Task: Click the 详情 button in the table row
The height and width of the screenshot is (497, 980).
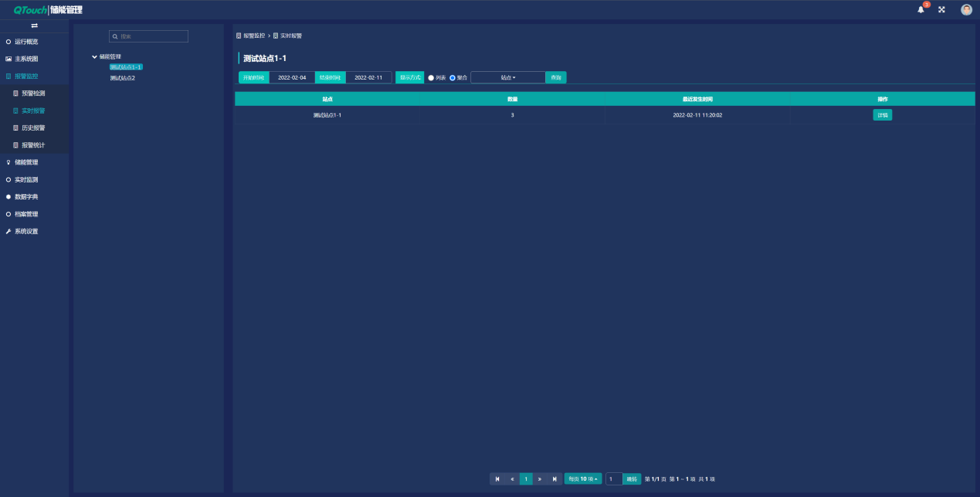Action: coord(882,115)
